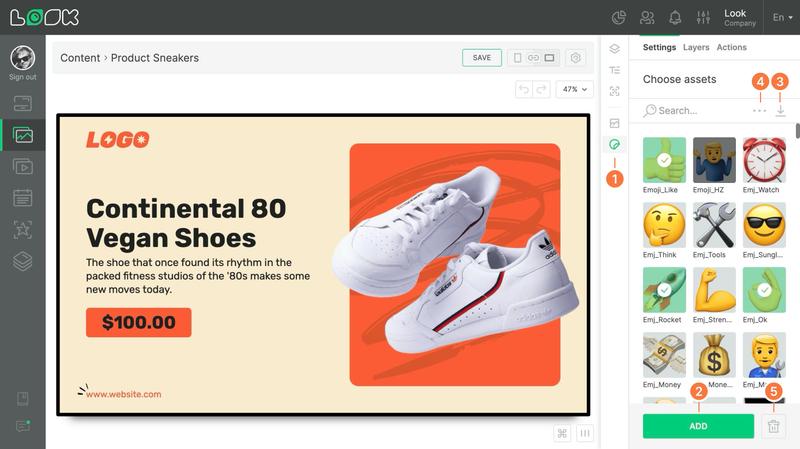This screenshot has height=449, width=800.
Task: Open the screens section in sidebar
Action: [22, 104]
